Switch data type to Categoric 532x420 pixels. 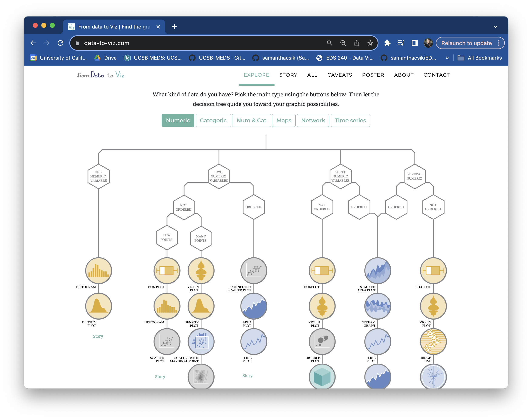tap(213, 120)
